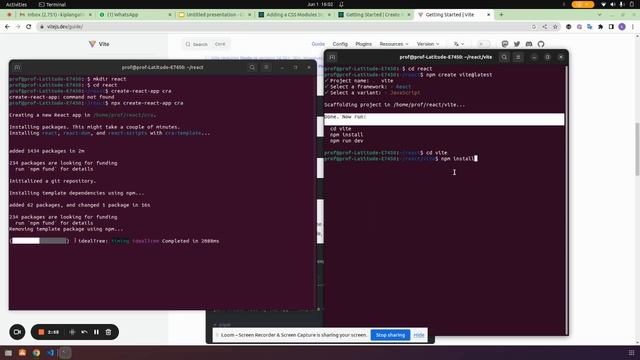640x360 pixels.
Task: Open the browser extensions puzzle icon
Action: point(600,27)
